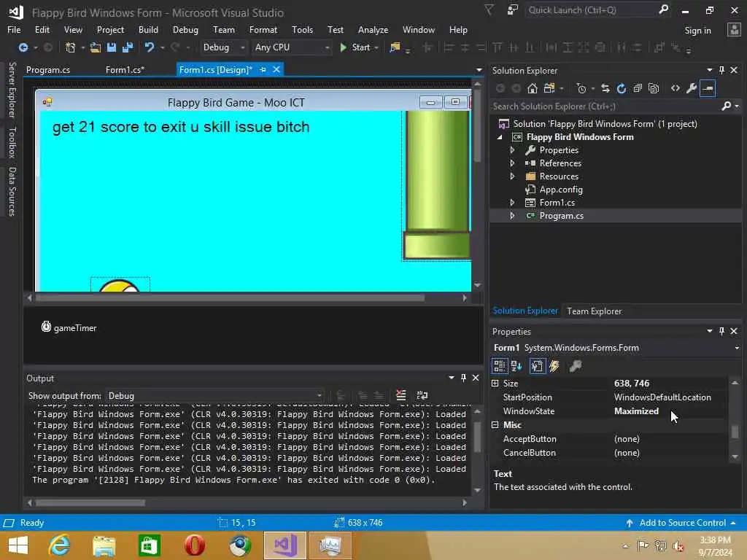Click the gameTimer component in the tray

pos(69,327)
